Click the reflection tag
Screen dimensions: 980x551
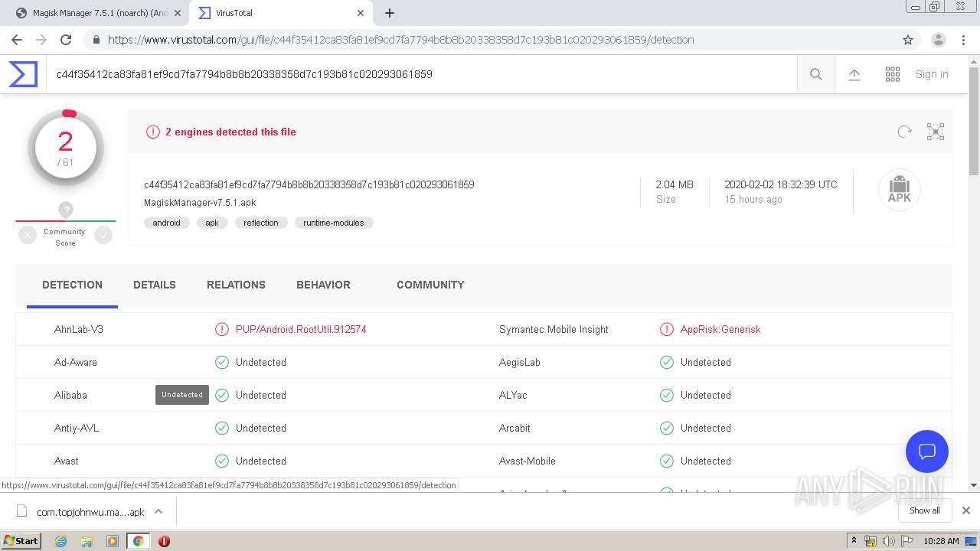[x=261, y=223]
